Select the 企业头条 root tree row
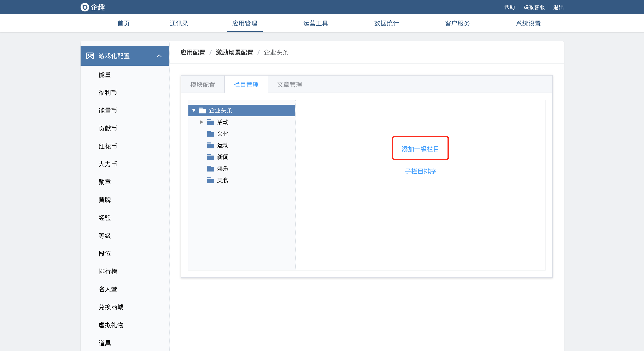Viewport: 644px width, 351px height. [x=242, y=110]
